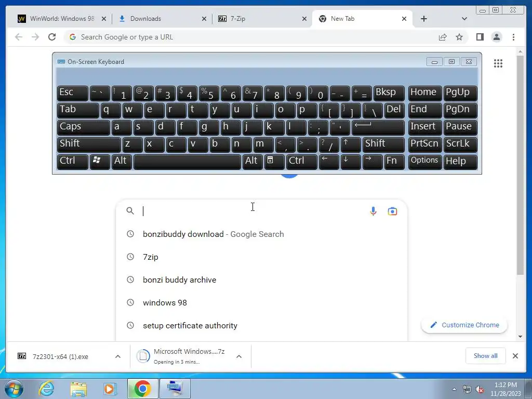Open the Chrome profile avatar
The image size is (532, 399).
(x=496, y=37)
